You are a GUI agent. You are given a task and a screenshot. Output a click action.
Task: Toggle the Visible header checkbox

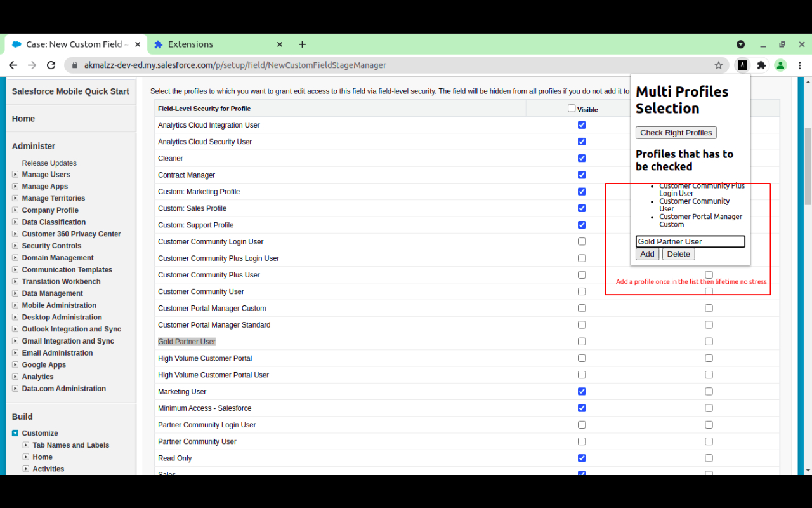pyautogui.click(x=572, y=109)
